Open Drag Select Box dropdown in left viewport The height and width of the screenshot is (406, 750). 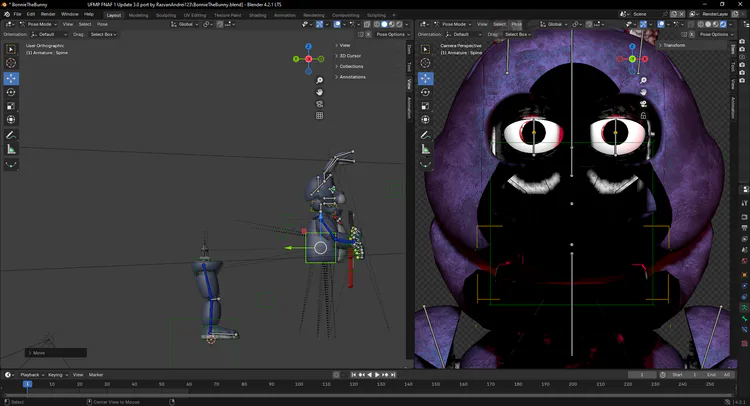(x=103, y=34)
